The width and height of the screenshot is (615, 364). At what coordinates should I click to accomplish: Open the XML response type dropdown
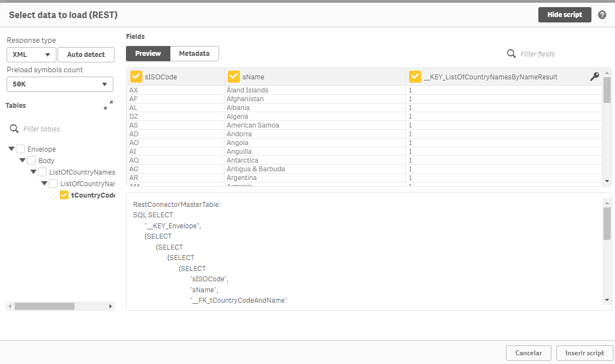click(x=31, y=54)
